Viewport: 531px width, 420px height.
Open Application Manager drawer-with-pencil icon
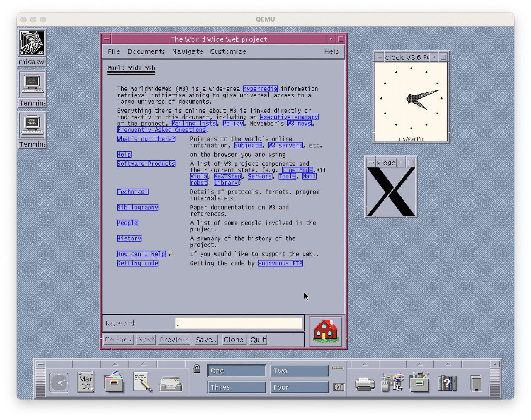pos(419,382)
